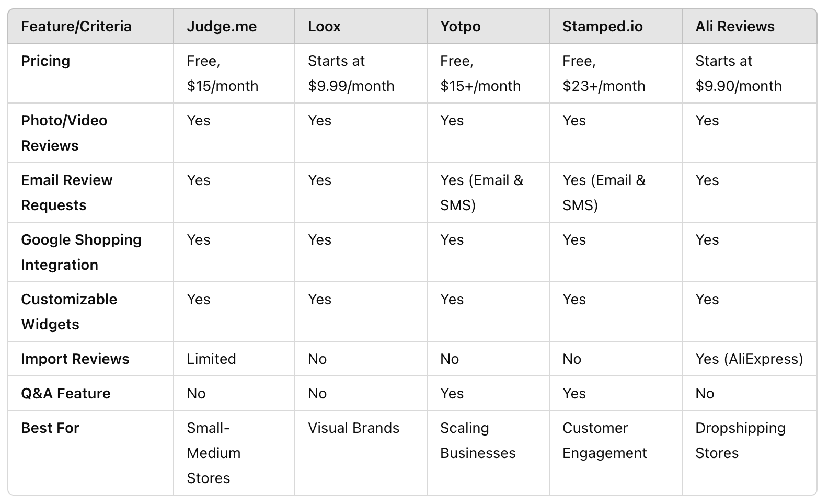Image resolution: width=828 pixels, height=504 pixels.
Task: Click the Dropshipping Stores cell
Action: 740,440
